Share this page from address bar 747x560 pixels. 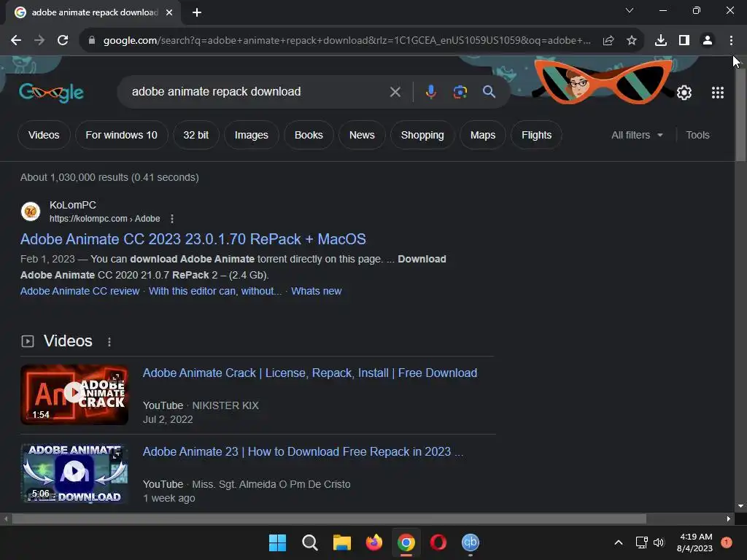608,41
